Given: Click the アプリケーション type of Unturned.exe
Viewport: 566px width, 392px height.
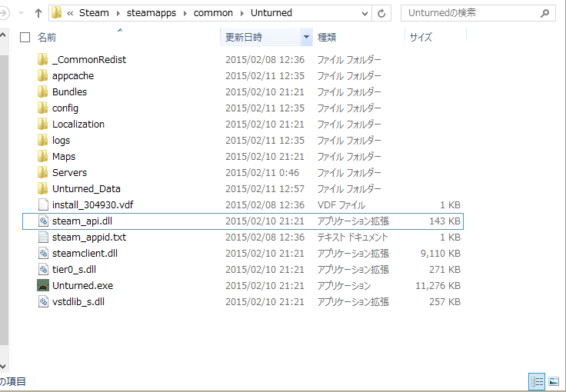Looking at the screenshot, I should pos(344,286).
